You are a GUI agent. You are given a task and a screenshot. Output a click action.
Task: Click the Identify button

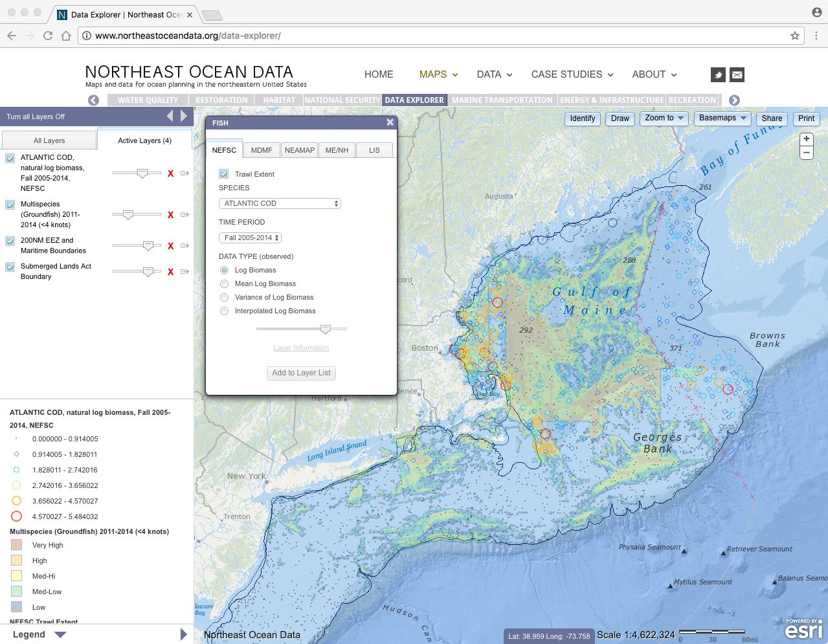coord(583,118)
